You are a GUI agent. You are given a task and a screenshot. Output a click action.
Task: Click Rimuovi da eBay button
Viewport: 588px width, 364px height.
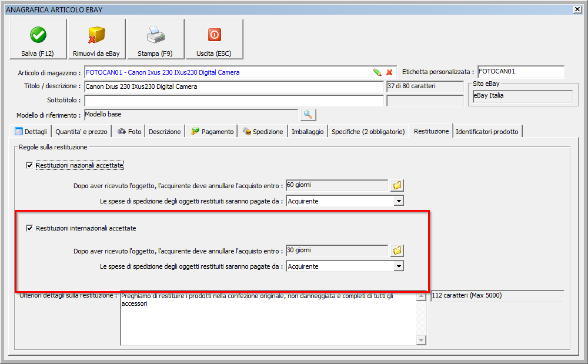coord(96,39)
